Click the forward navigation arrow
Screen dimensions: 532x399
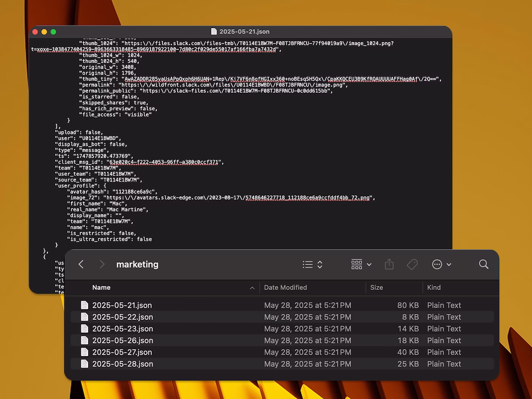click(102, 264)
